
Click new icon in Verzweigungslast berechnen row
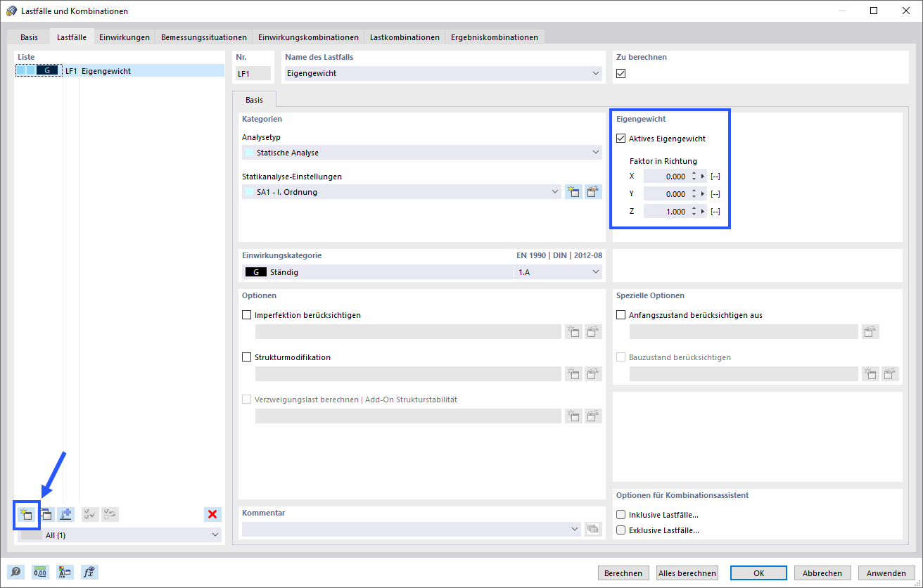point(573,416)
